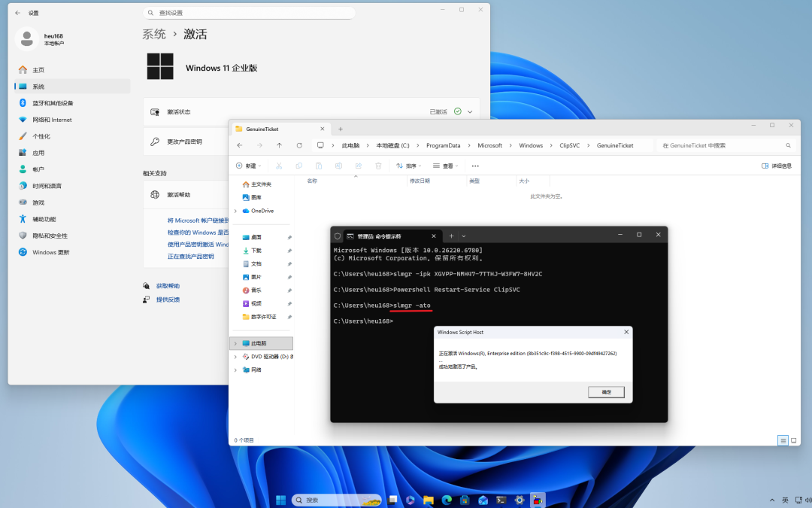812x508 pixels.
Task: Expand the 激活状态 section chevron
Action: pos(471,110)
